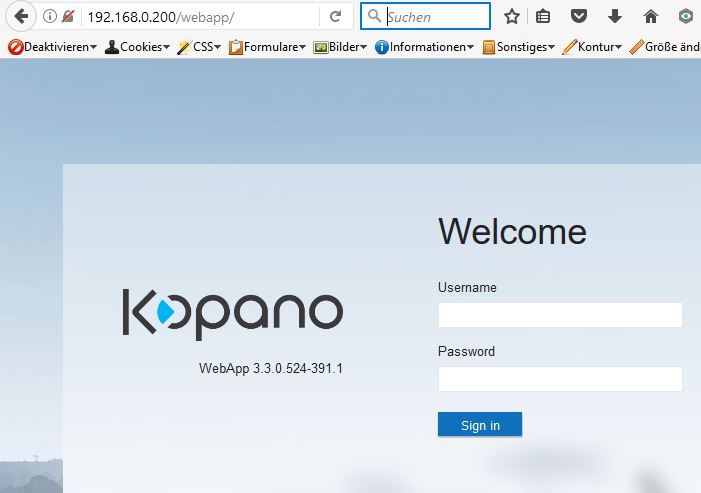Image resolution: width=701 pixels, height=493 pixels.
Task: Click the blue Informationen info icon
Action: tap(381, 47)
